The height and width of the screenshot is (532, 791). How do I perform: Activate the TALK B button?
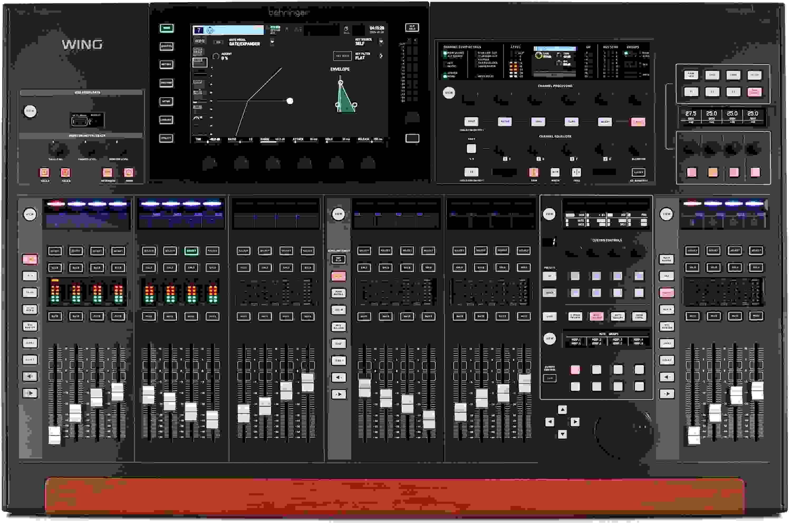click(65, 173)
